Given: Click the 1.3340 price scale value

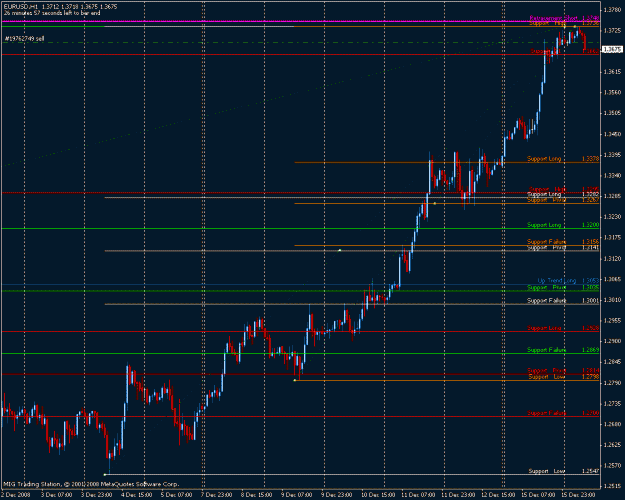Looking at the screenshot, I should [612, 175].
